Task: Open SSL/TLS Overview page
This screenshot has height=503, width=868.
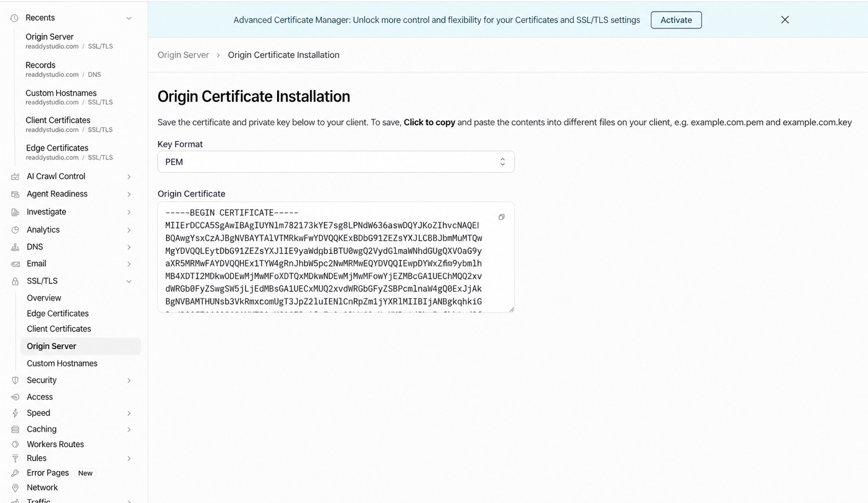Action: (44, 298)
